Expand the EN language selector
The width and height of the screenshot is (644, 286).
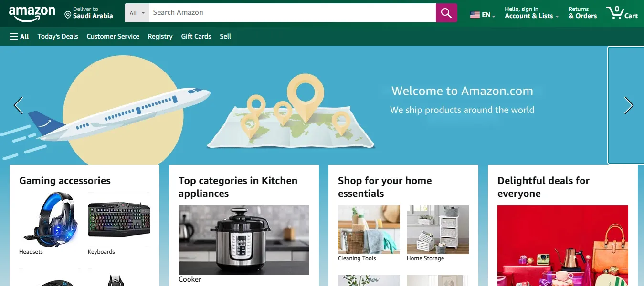483,15
